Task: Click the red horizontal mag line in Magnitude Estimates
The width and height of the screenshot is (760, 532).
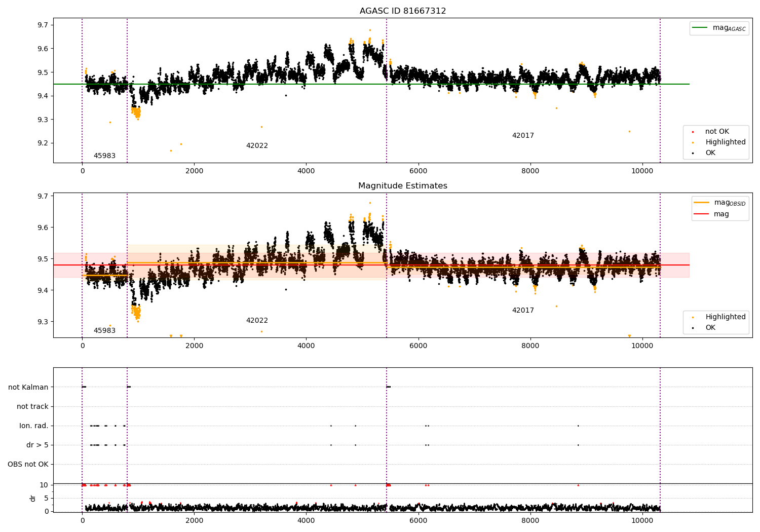Action: tap(371, 265)
